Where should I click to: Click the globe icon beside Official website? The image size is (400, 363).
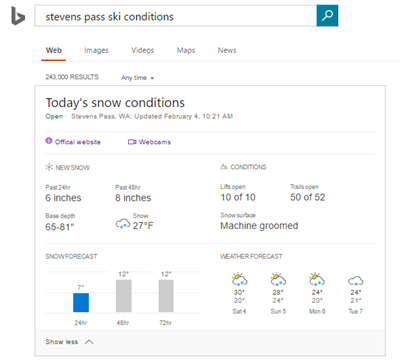click(x=49, y=141)
